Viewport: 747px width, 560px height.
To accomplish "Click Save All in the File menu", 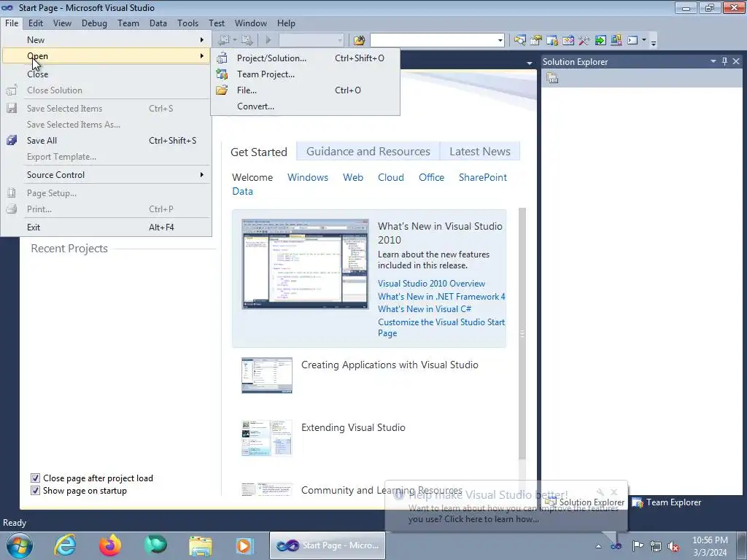I will (x=107, y=141).
